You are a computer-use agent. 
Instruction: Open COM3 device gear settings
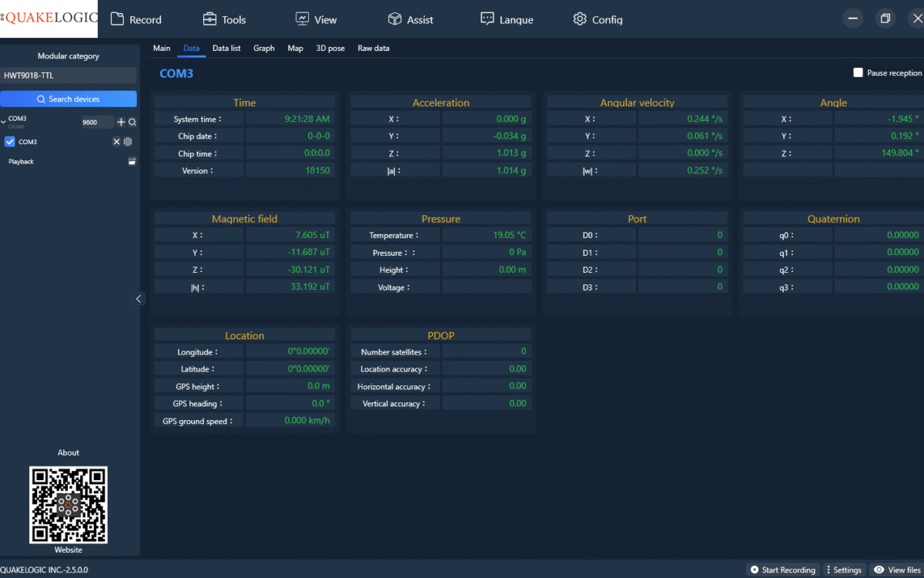[128, 142]
